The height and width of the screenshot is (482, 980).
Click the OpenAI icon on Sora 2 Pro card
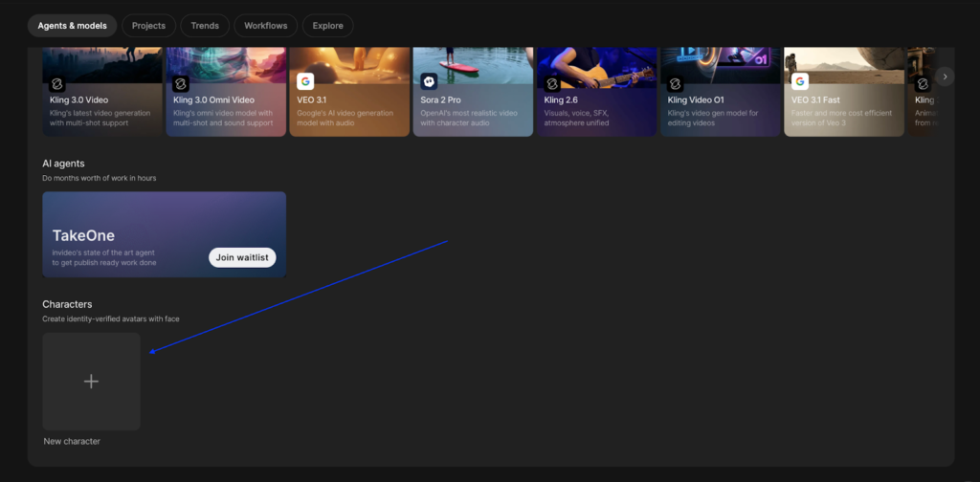tap(429, 81)
